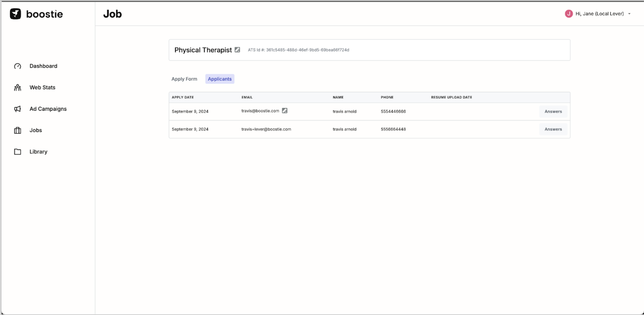The image size is (644, 315).
Task: Select the Applicants tab
Action: pos(220,79)
